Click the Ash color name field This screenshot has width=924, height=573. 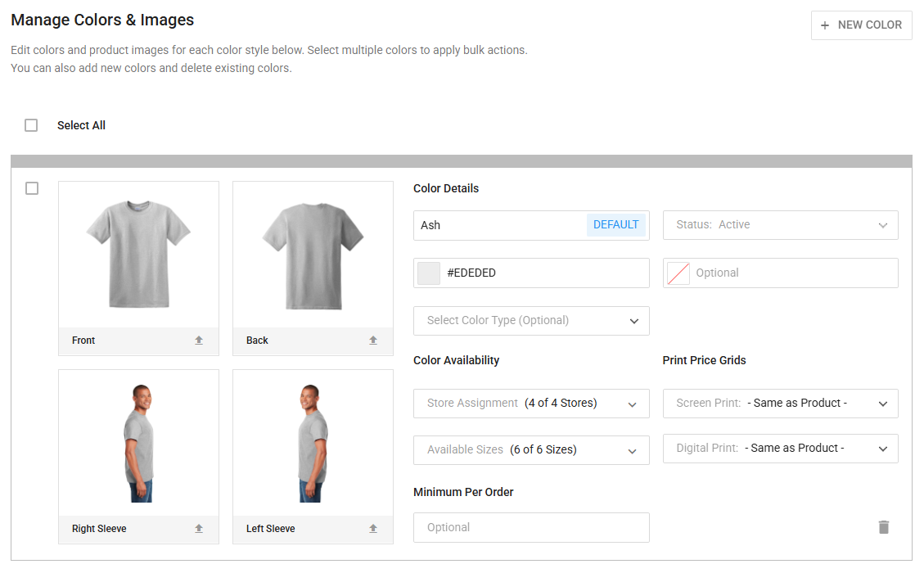coord(499,225)
